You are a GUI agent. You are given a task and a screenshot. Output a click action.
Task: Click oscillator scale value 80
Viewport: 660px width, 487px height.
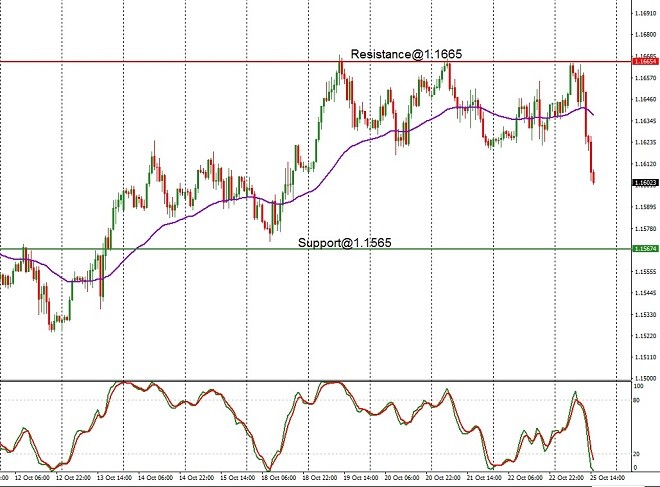click(x=637, y=400)
